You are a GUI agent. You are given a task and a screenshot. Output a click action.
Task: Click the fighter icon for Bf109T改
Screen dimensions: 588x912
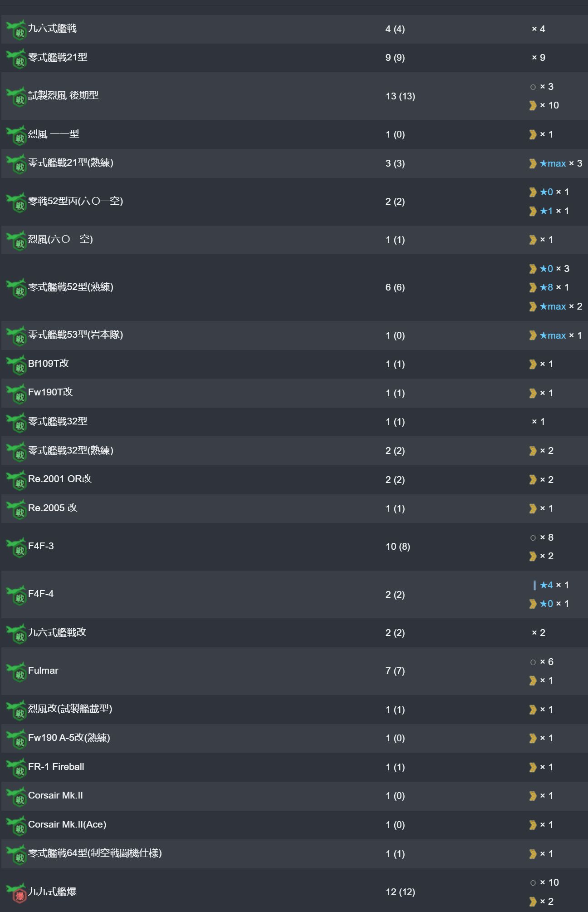coord(16,364)
